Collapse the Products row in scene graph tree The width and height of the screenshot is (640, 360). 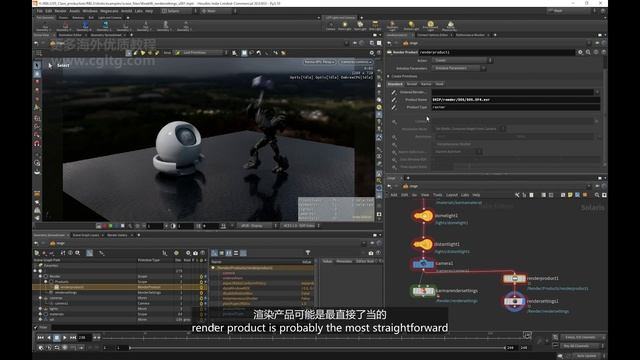pyautogui.click(x=46, y=282)
